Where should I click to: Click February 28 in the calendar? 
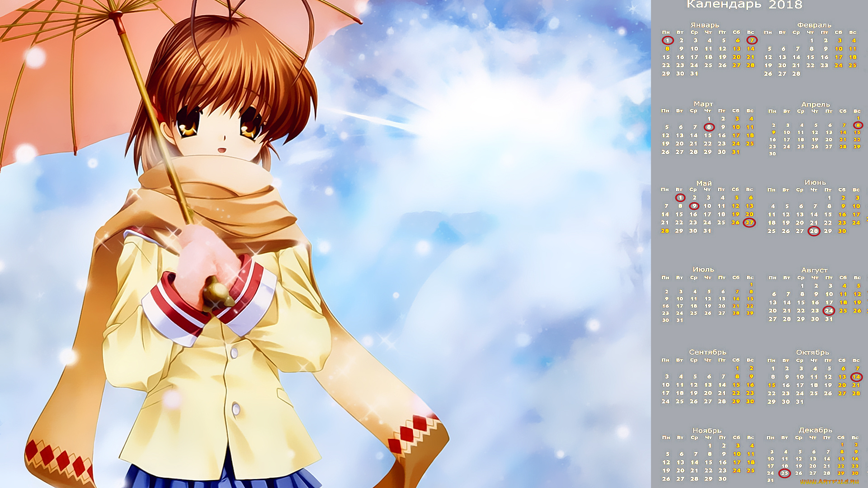(x=796, y=74)
